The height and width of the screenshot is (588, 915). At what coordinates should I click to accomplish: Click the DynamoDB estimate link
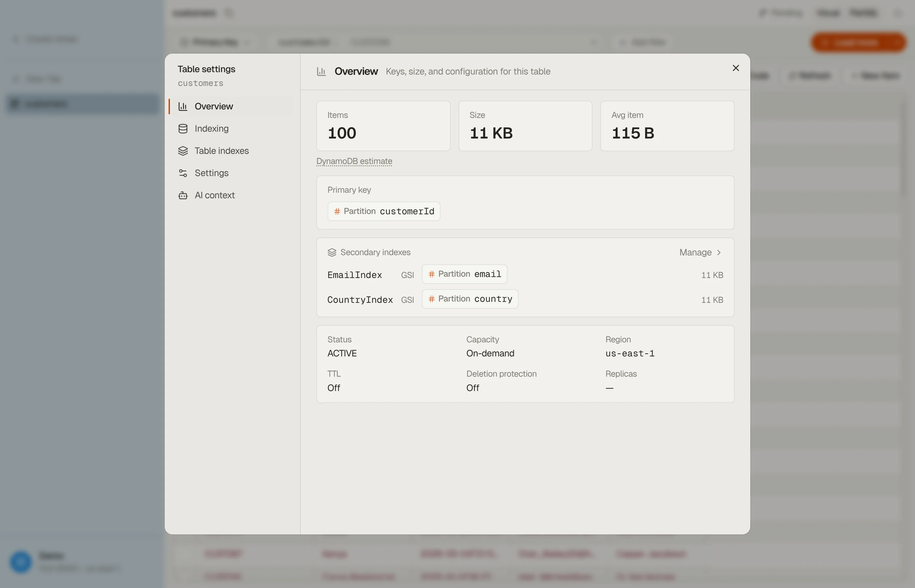pyautogui.click(x=354, y=161)
